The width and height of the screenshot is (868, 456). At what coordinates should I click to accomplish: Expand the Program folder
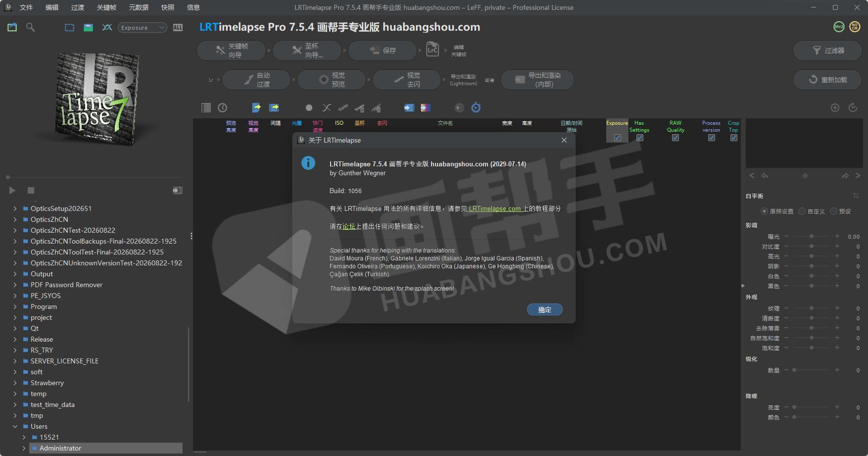click(15, 306)
